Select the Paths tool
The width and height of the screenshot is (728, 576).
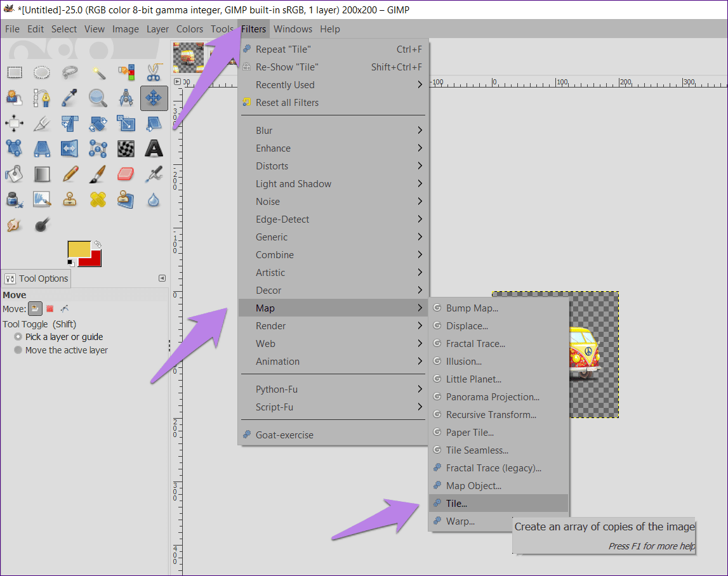pyautogui.click(x=42, y=98)
